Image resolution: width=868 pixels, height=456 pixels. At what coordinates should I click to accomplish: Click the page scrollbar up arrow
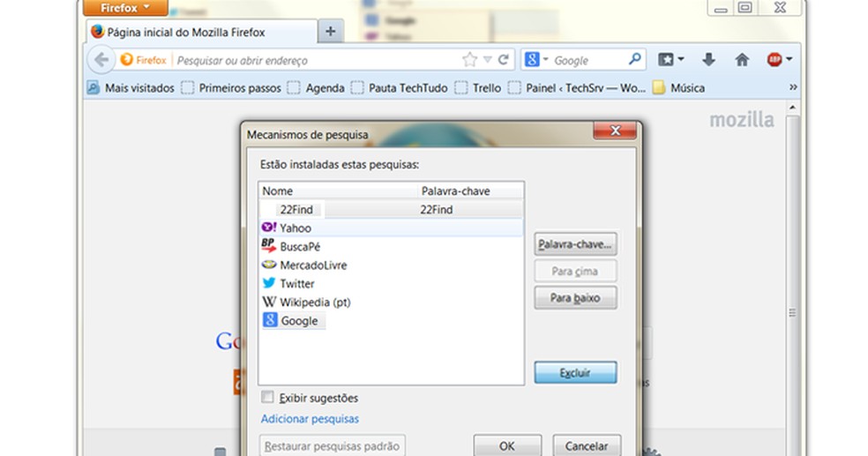[792, 108]
